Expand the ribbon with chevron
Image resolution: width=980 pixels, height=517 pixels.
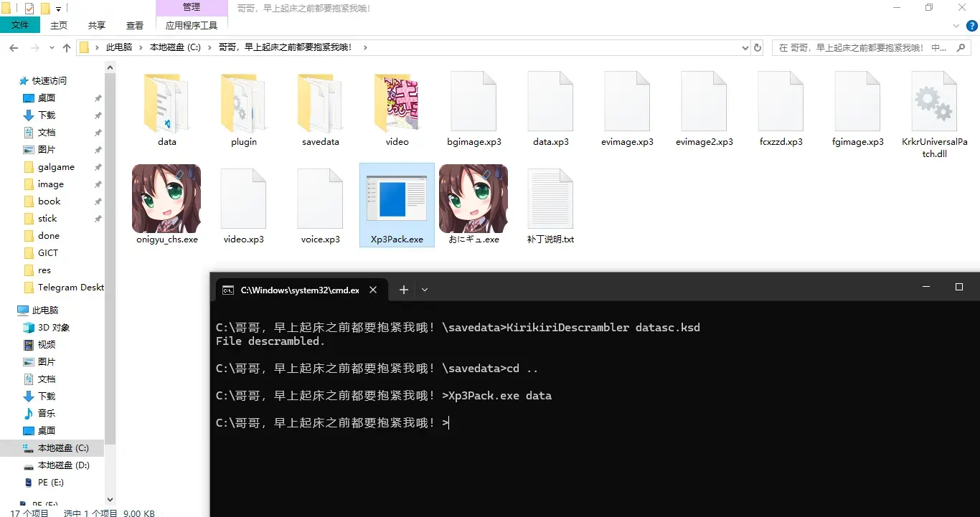[956, 25]
